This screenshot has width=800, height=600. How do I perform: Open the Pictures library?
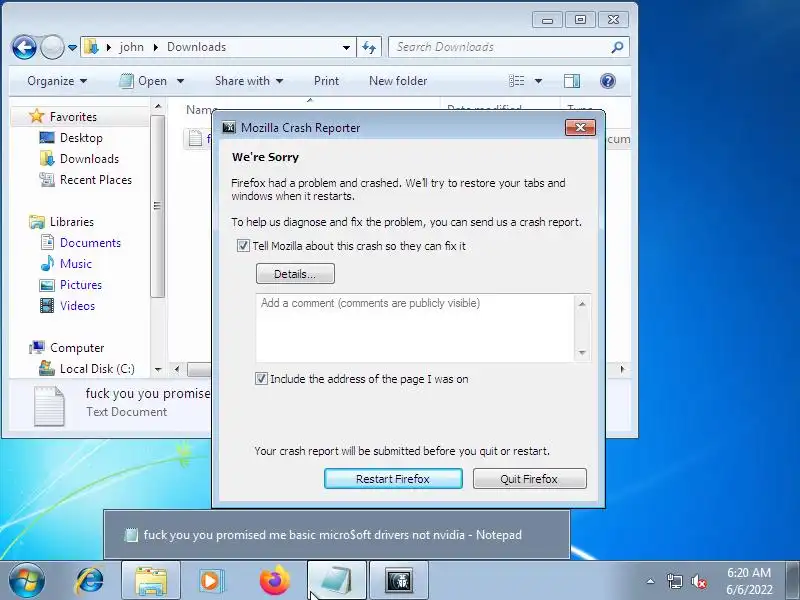81,285
